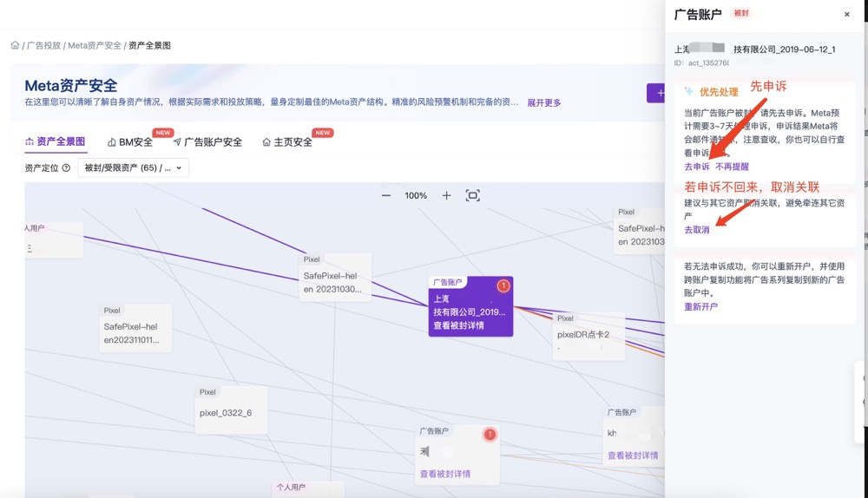This screenshot has width=868, height=498.
Task: Click red alert badge on selected 广告账户 node
Action: click(x=503, y=285)
